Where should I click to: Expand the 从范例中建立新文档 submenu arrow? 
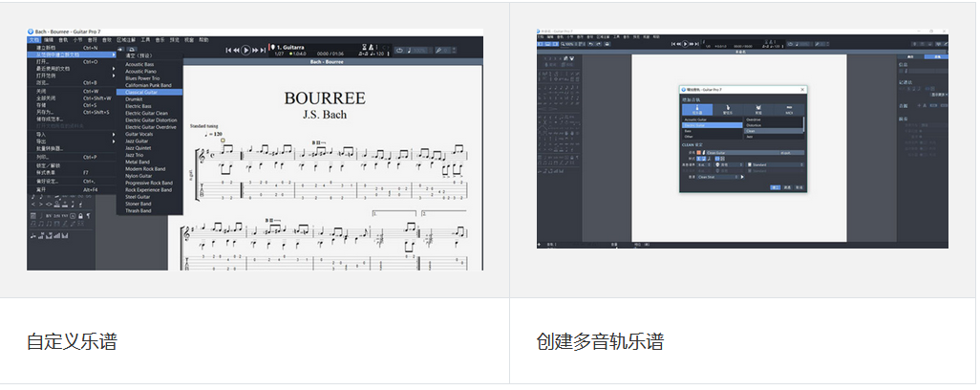[x=113, y=54]
